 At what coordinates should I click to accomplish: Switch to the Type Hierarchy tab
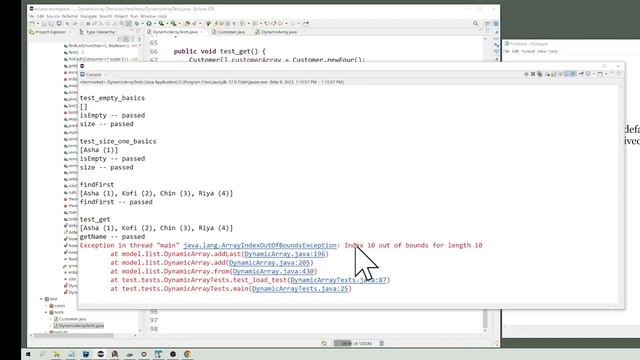point(97,32)
